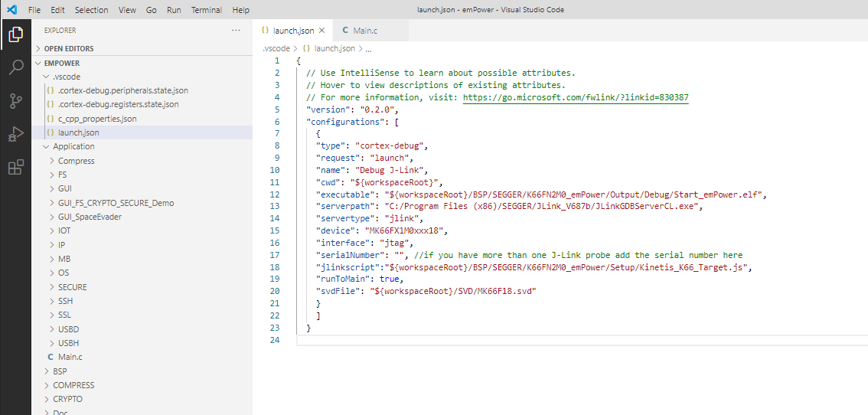Screen dimensions: 868x415
Task: Click the Explorer more actions ellipsis
Action: click(x=236, y=31)
